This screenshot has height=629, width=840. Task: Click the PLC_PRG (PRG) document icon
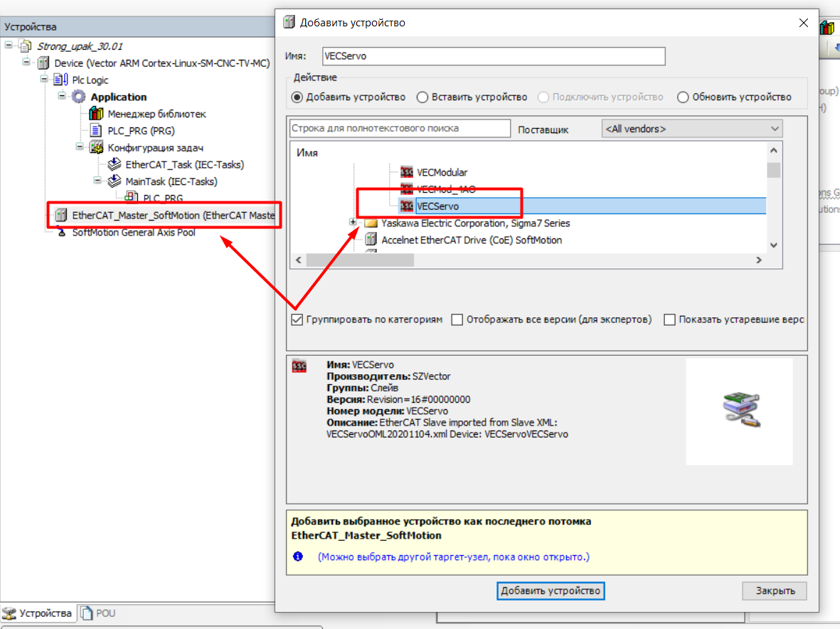pos(96,131)
